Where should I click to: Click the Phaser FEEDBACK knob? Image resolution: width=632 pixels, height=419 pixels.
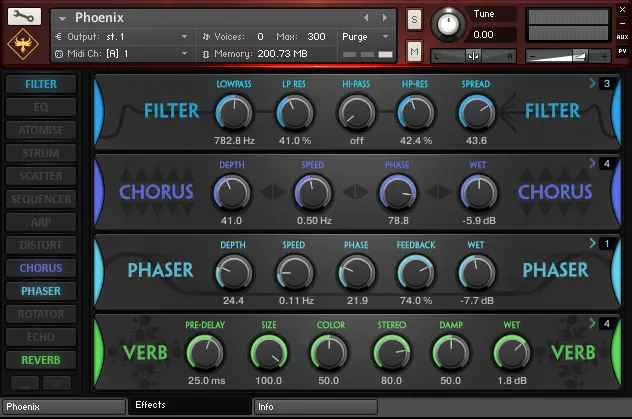pos(416,273)
